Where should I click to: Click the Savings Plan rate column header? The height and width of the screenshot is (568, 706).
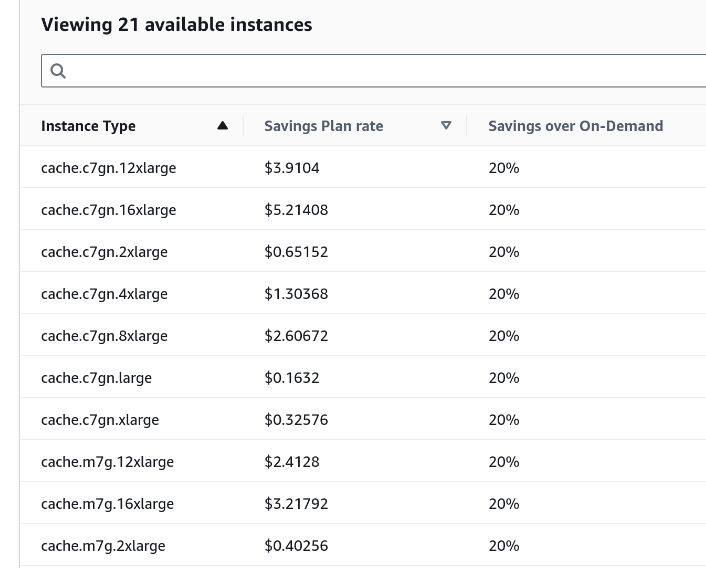[x=323, y=126]
